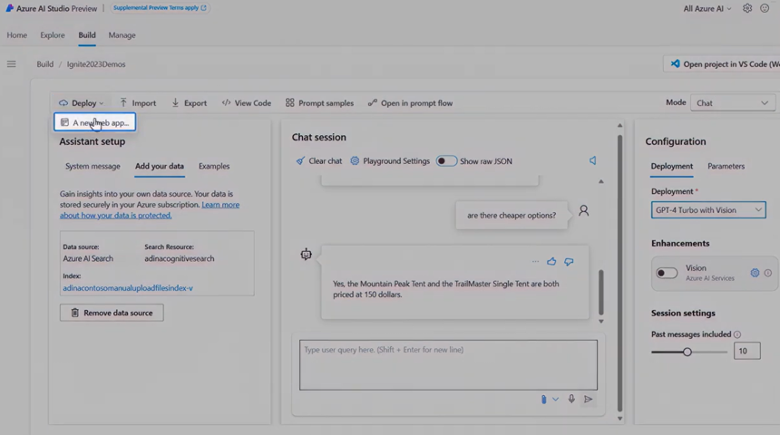Image resolution: width=780 pixels, height=435 pixels.
Task: Click the Past messages value field
Action: [747, 351]
